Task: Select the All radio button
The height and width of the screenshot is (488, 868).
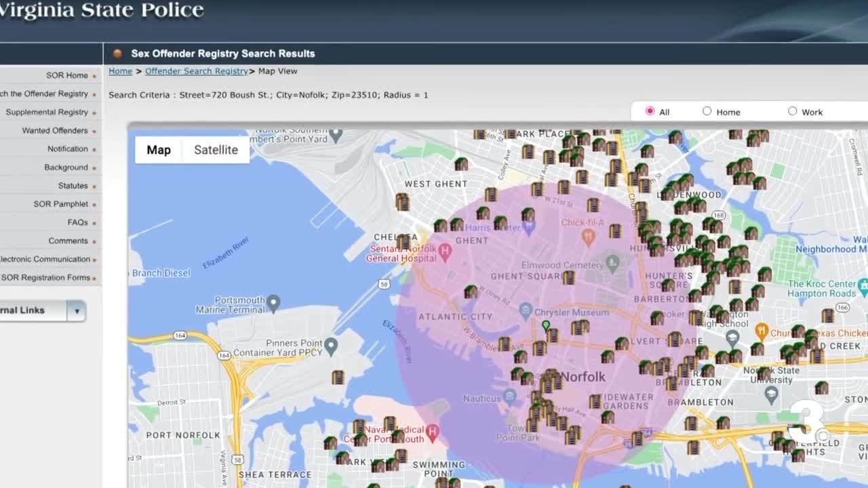Action: tap(650, 111)
